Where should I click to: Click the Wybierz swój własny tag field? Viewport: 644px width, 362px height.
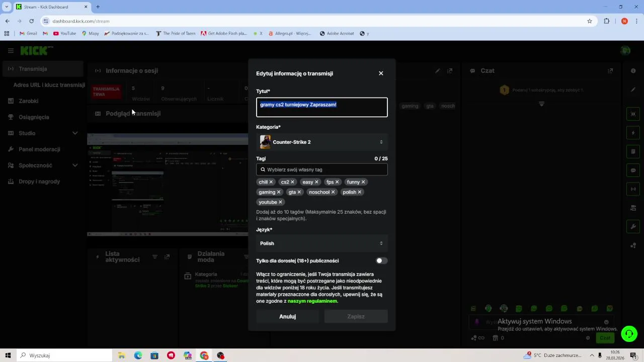(322, 170)
